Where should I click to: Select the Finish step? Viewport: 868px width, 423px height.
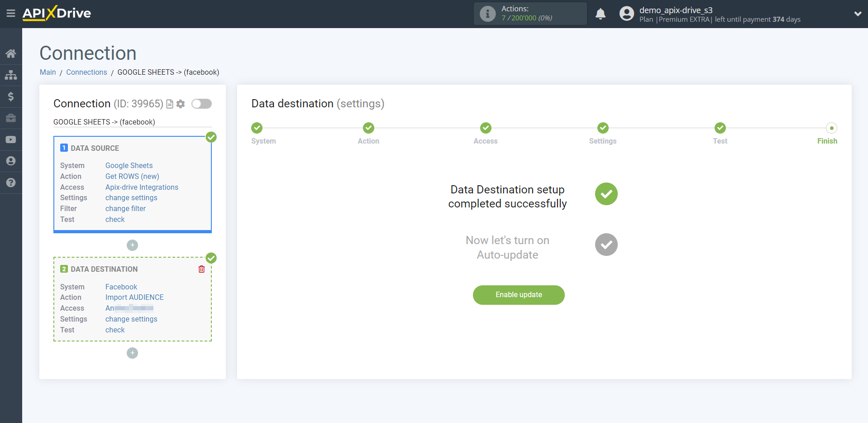pos(831,128)
